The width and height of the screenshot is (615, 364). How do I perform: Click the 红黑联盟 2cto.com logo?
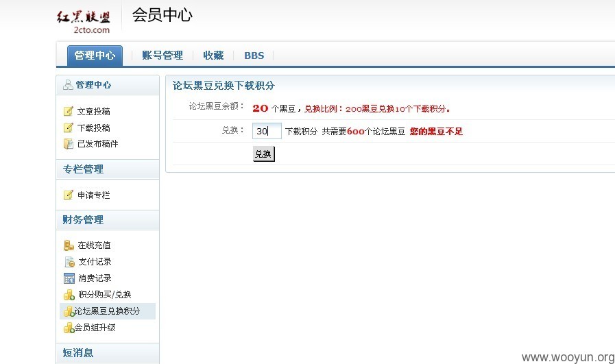click(x=84, y=22)
